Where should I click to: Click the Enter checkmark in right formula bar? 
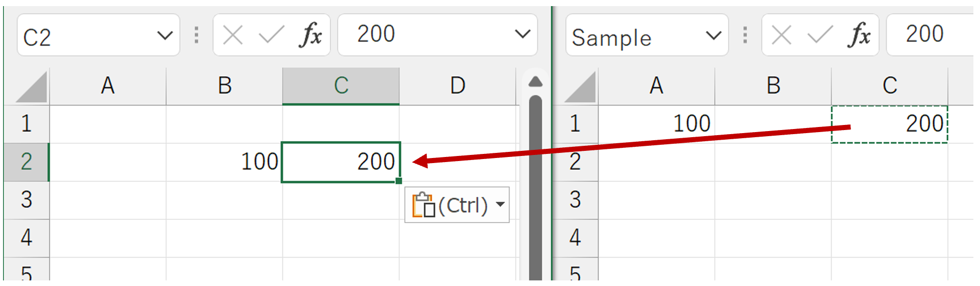820,35
